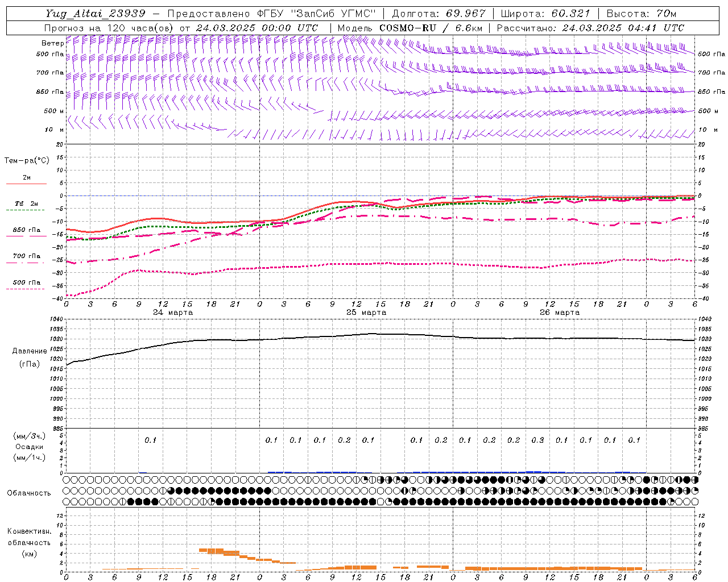The image size is (728, 582).
Task: Select the 850 гПа temperature legend label
Action: click(27, 230)
